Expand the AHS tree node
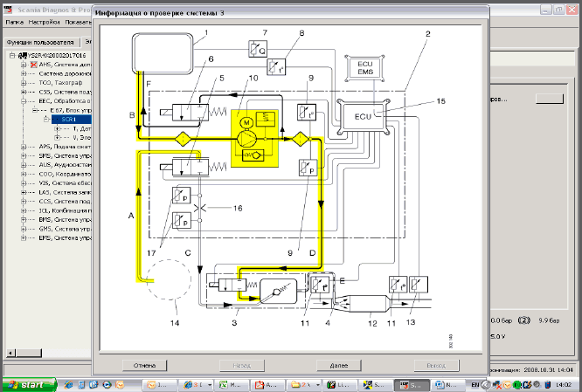 24,65
